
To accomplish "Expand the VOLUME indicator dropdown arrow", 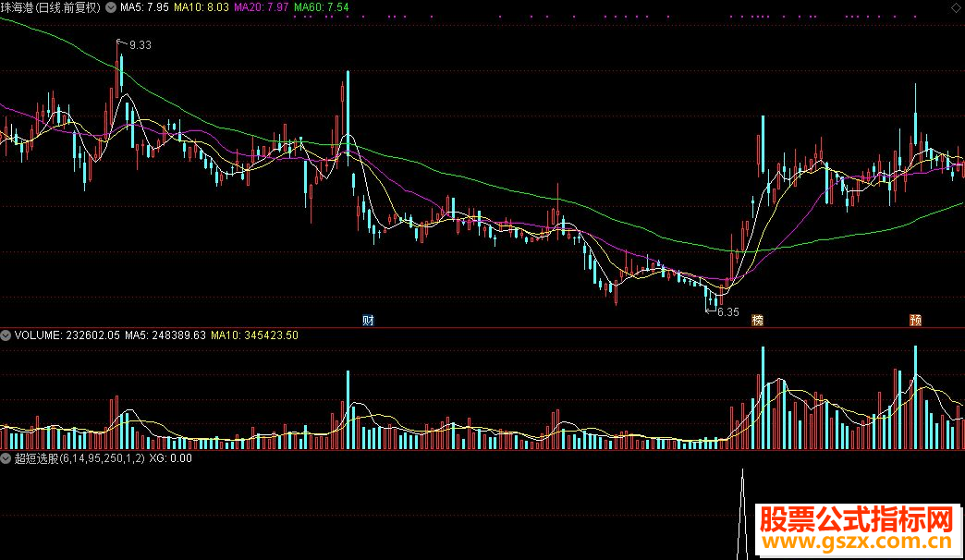I will click(6, 335).
